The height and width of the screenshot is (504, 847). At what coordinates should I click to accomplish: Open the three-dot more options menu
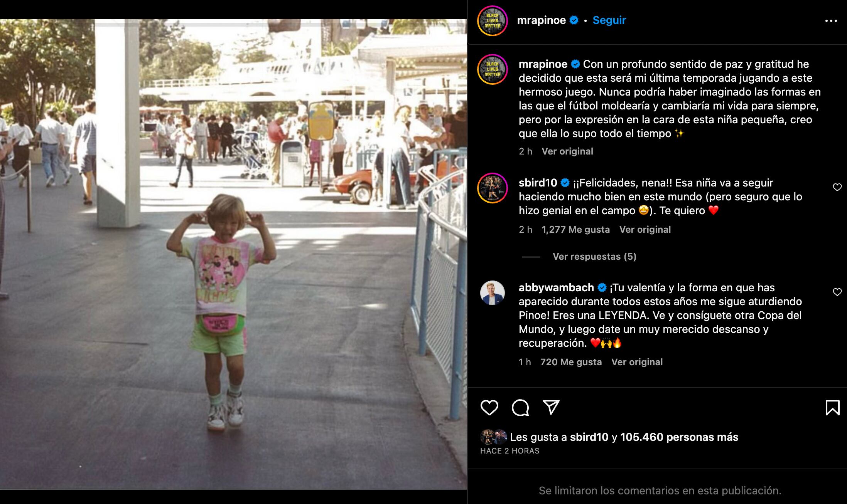[831, 21]
